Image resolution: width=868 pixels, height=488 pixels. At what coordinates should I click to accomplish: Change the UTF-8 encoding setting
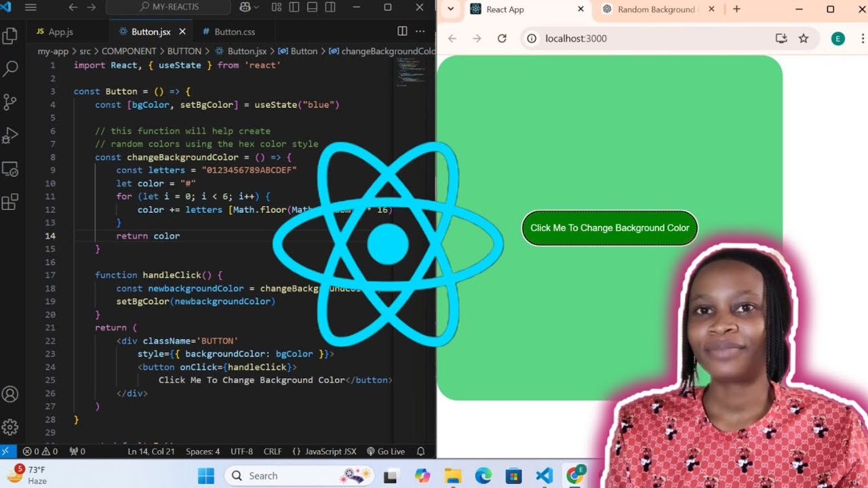coord(241,451)
